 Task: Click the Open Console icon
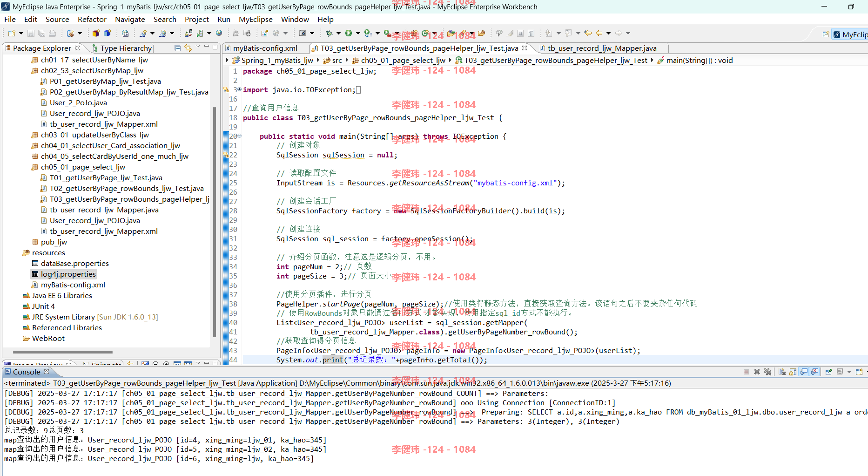[859, 372]
